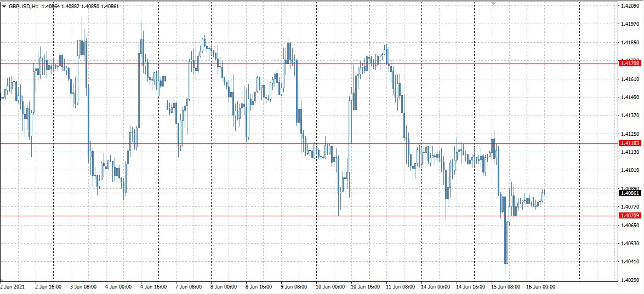Screen dimensions: 644x294
Task: Click the 4 Jun 16:00 time label
Action: click(153, 287)
